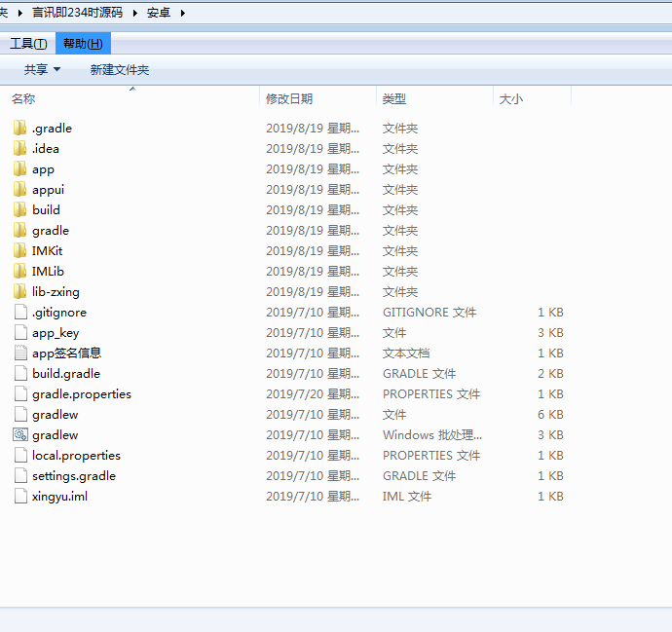Screen dimensions: 672x632
Task: Select the app签名信息 file name
Action: tap(67, 353)
